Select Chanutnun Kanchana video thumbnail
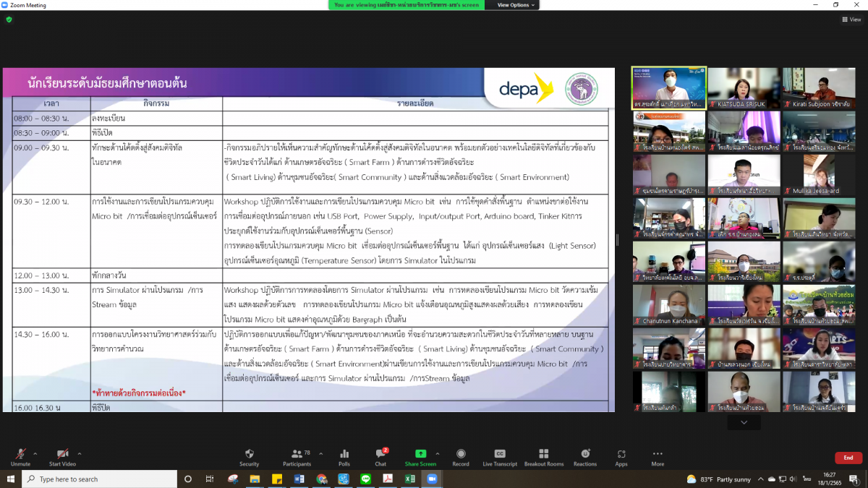 (669, 304)
